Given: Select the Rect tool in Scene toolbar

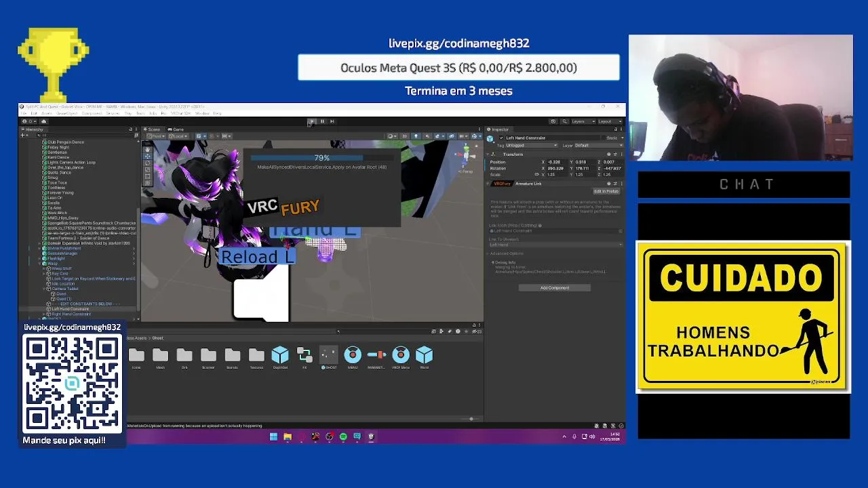Looking at the screenshot, I should (147, 176).
